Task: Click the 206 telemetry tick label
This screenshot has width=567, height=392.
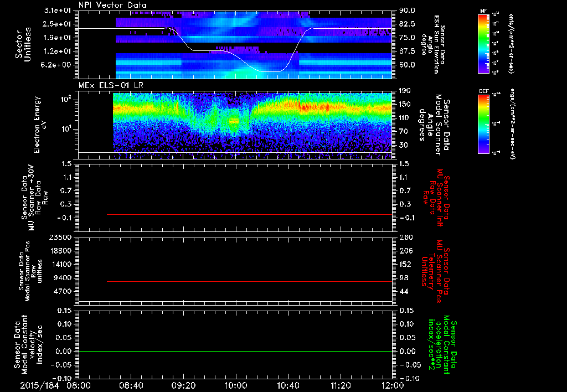Action: [405, 251]
